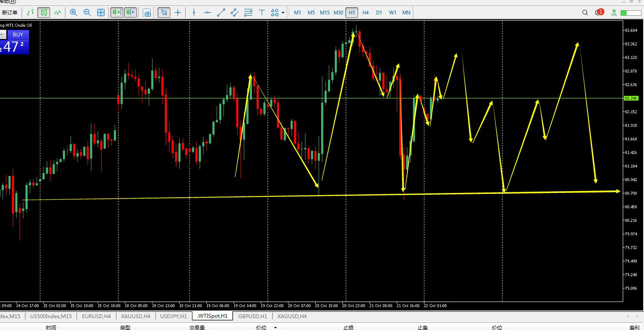The width and height of the screenshot is (644, 330).
Task: Open notifications with red badge
Action: coord(599,12)
